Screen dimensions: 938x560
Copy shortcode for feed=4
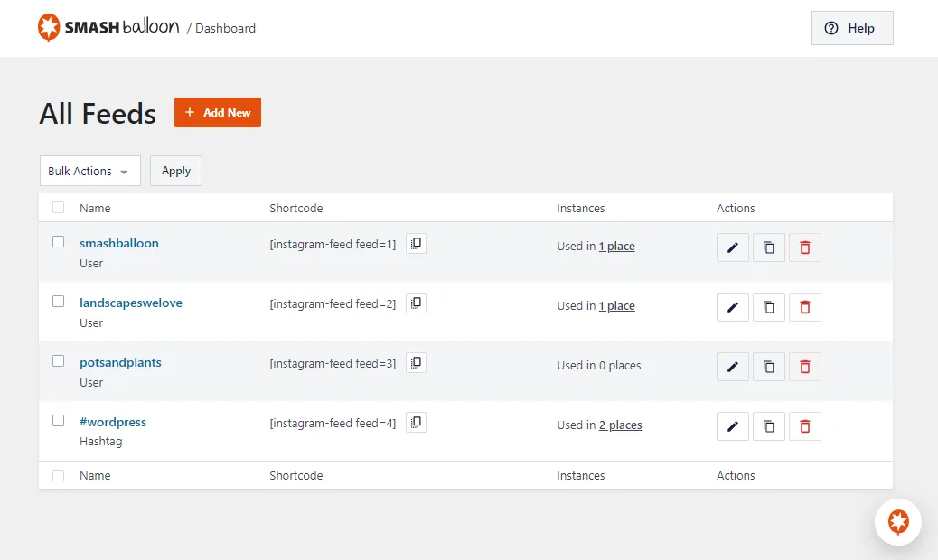[x=416, y=423]
